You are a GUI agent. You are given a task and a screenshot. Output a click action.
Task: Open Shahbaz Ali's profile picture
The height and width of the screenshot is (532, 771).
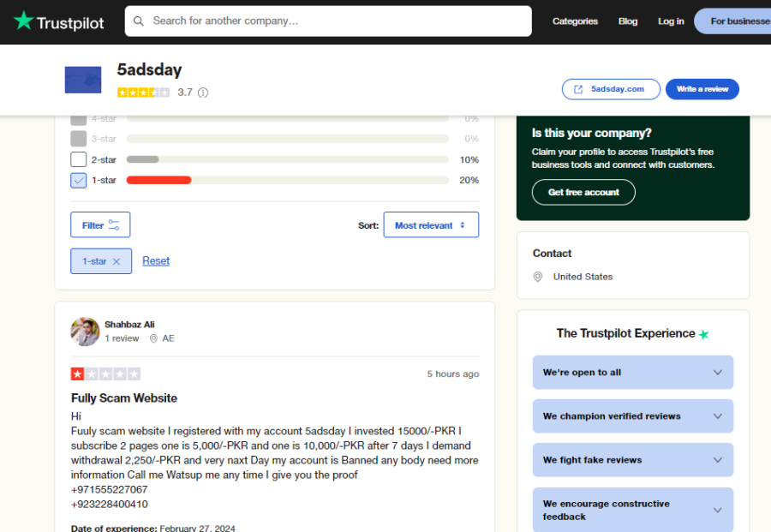(x=85, y=332)
